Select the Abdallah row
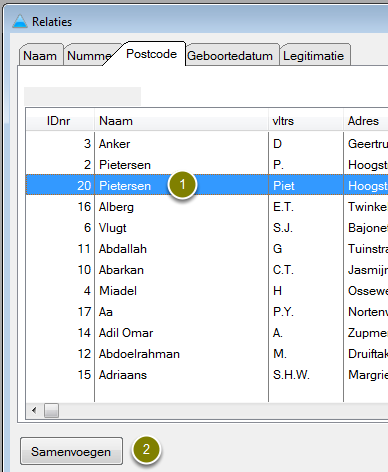 (x=207, y=249)
